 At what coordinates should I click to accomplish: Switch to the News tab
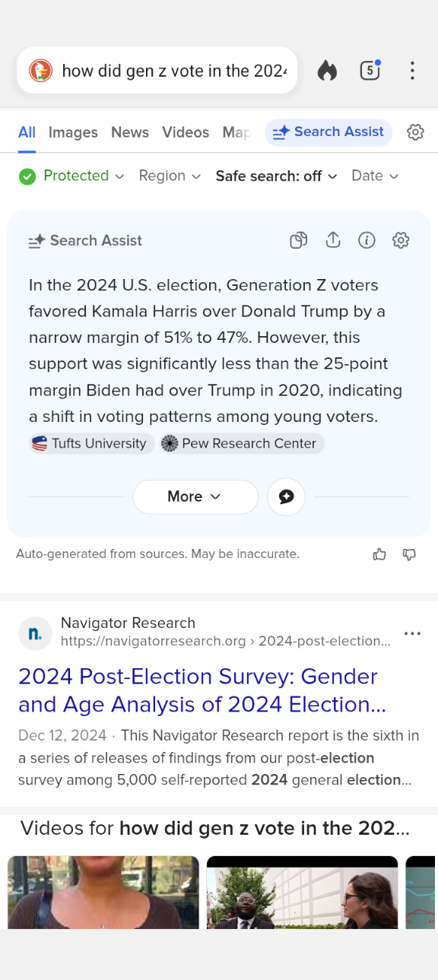(x=130, y=132)
